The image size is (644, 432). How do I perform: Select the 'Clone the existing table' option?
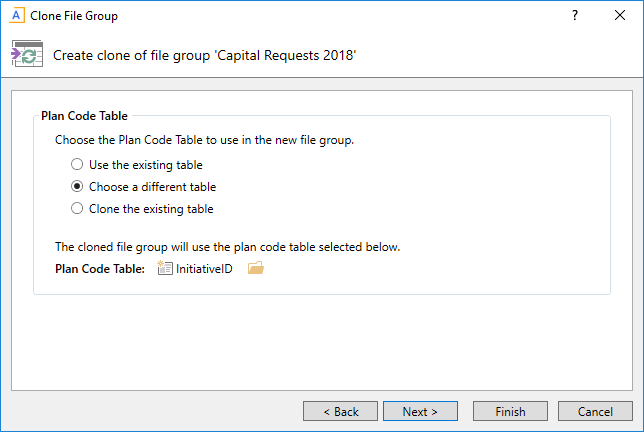[x=77, y=209]
